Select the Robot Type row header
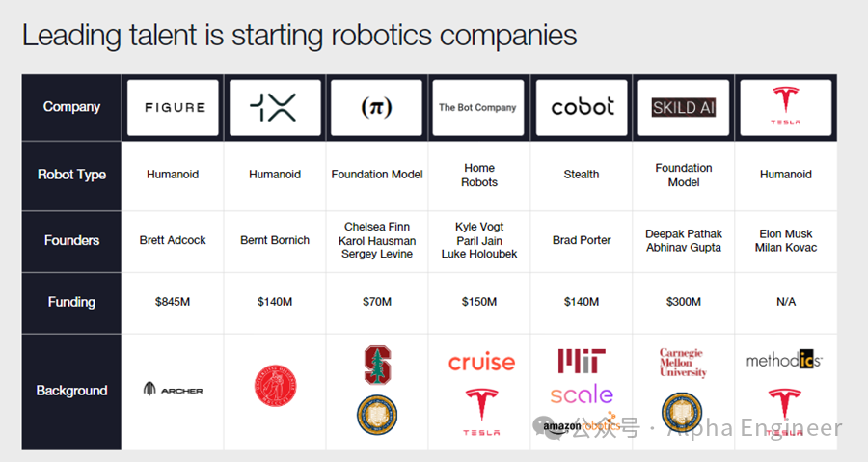 (71, 175)
